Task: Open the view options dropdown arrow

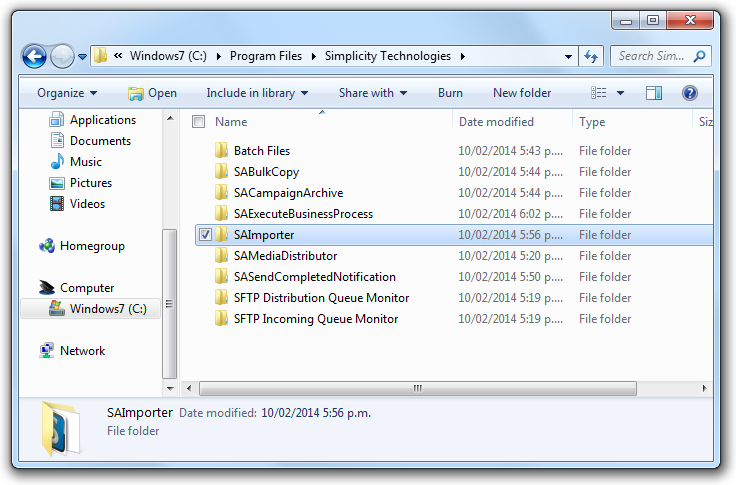Action: pos(620,93)
